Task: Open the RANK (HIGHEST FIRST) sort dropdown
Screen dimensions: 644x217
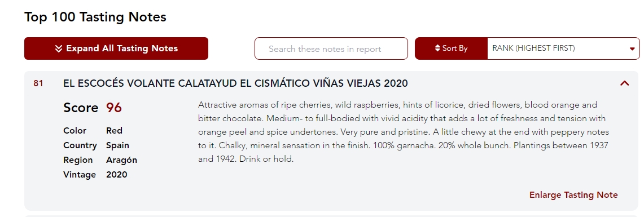Action: pos(563,48)
